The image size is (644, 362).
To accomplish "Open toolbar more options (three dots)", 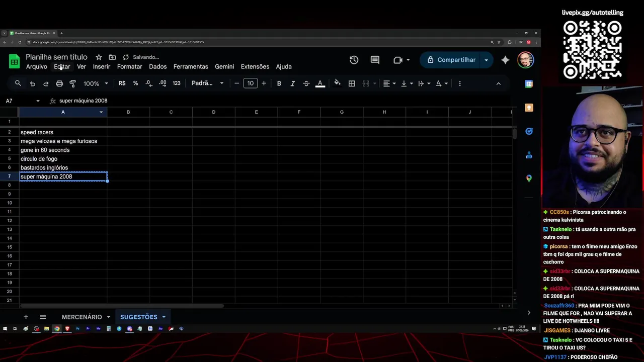I will pyautogui.click(x=459, y=83).
